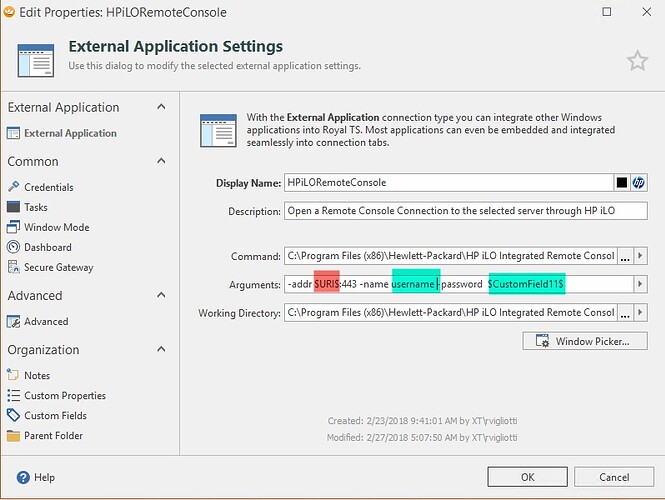Viewport: 665px width, 500px height.
Task: Open the Window Picker
Action: (584, 341)
